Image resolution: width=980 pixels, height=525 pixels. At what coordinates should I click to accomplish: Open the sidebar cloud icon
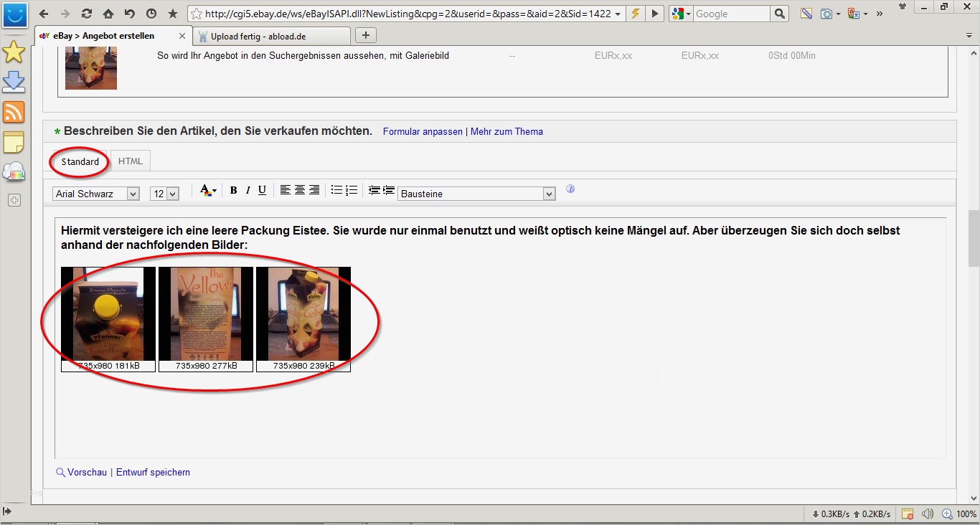coord(14,172)
